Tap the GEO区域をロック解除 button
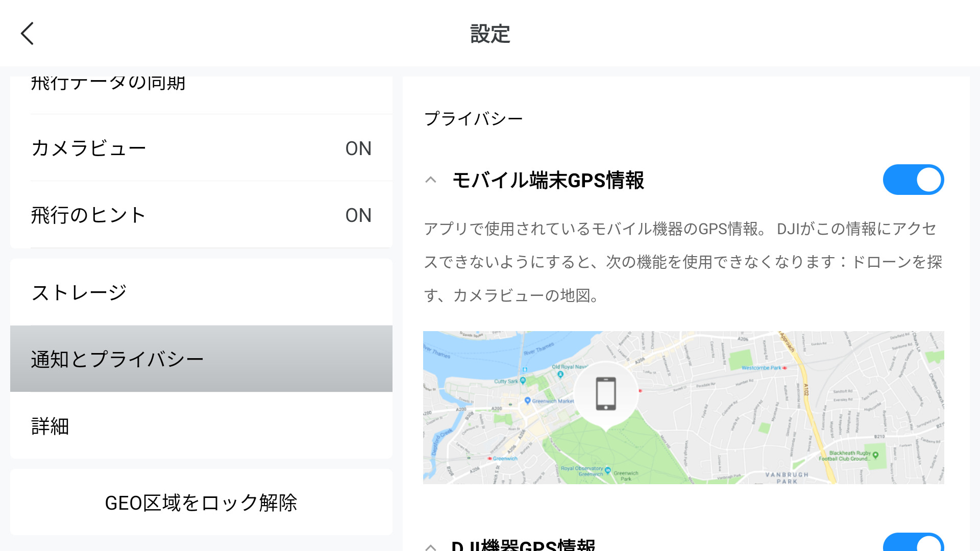The width and height of the screenshot is (980, 551). (201, 502)
